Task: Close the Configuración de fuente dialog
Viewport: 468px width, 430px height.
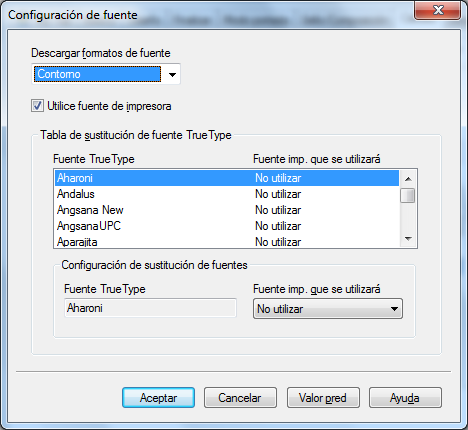Action: [x=438, y=10]
